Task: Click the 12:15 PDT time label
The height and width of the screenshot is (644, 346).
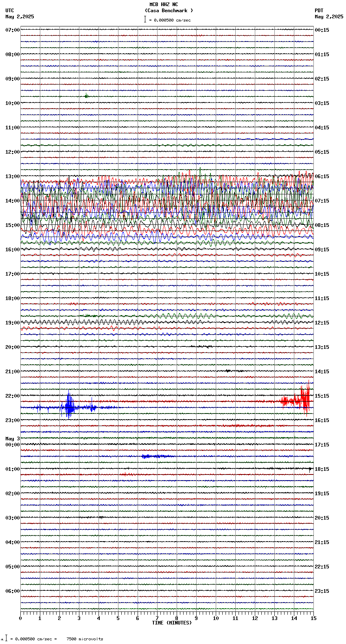Action: point(322,323)
